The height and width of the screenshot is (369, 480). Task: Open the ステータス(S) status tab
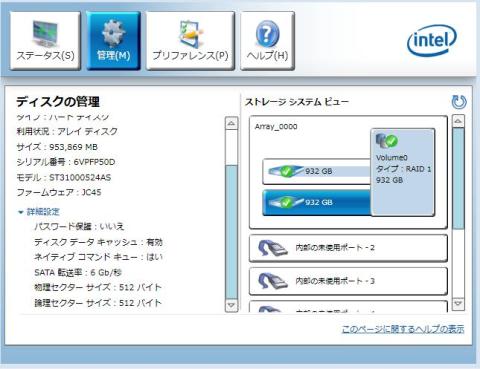pyautogui.click(x=45, y=41)
